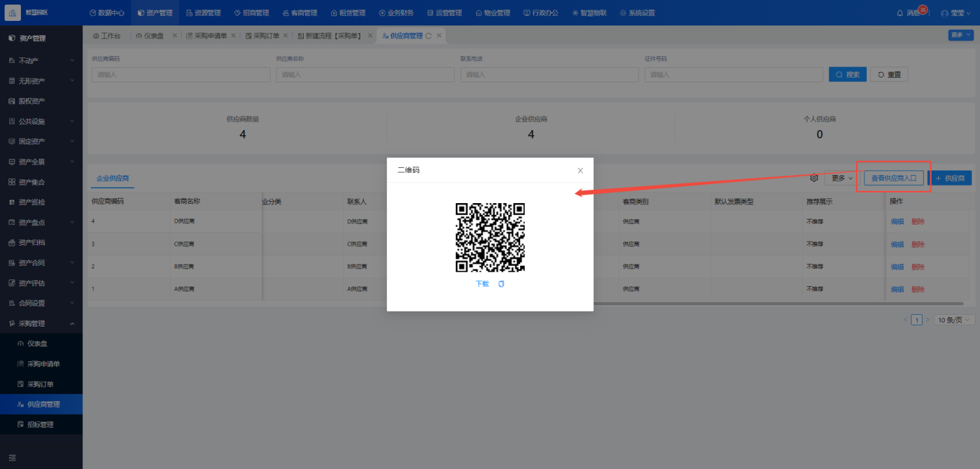
Task: Open 资产归档 in the sidebar
Action: 41,243
